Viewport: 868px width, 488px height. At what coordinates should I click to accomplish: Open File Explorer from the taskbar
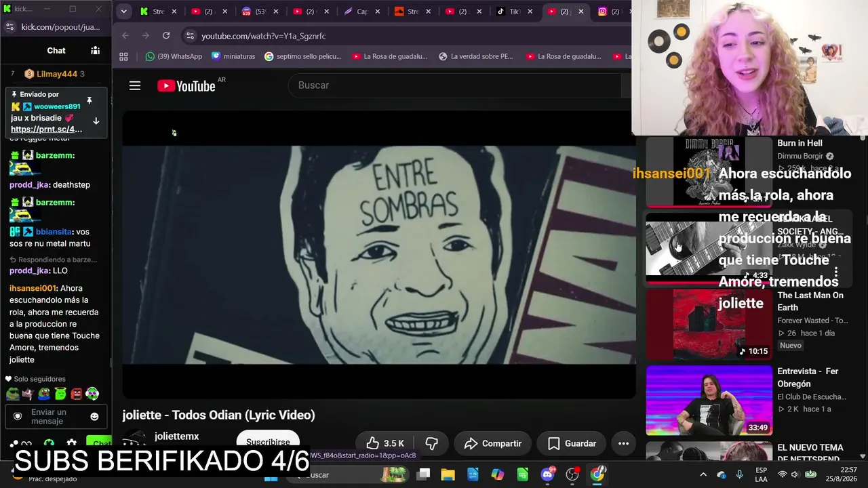pyautogui.click(x=448, y=474)
